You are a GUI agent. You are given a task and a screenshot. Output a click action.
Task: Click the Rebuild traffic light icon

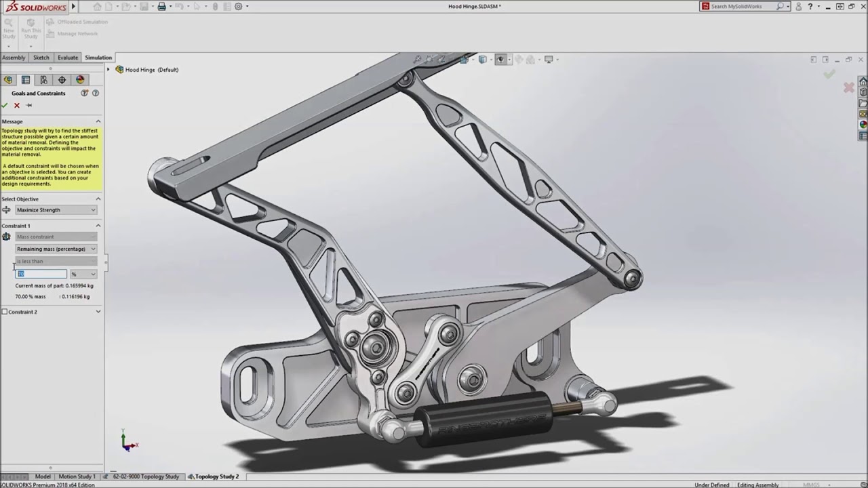pos(215,7)
